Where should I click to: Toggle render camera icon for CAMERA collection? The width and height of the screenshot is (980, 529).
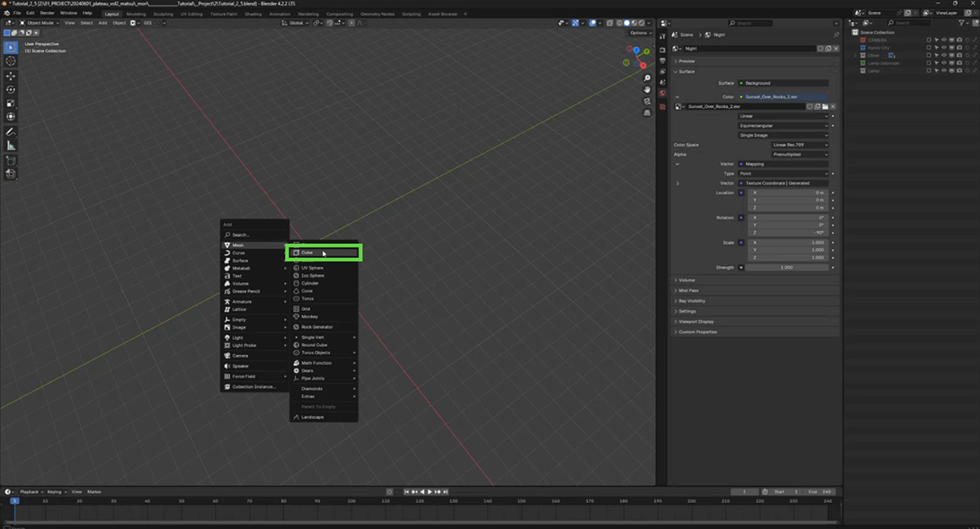click(x=958, y=40)
